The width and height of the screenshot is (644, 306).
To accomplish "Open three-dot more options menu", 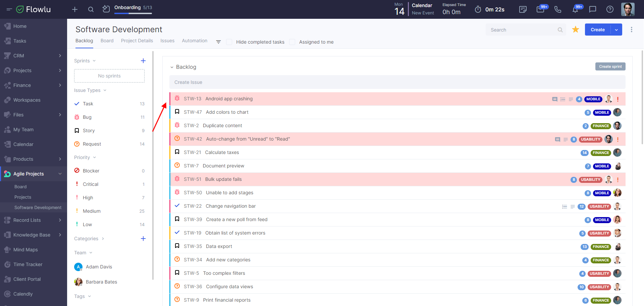I will click(632, 30).
